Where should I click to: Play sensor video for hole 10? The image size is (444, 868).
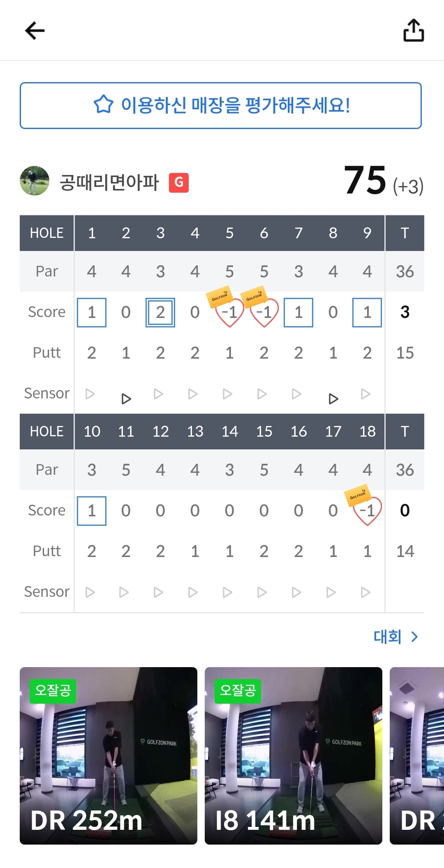coord(90,592)
